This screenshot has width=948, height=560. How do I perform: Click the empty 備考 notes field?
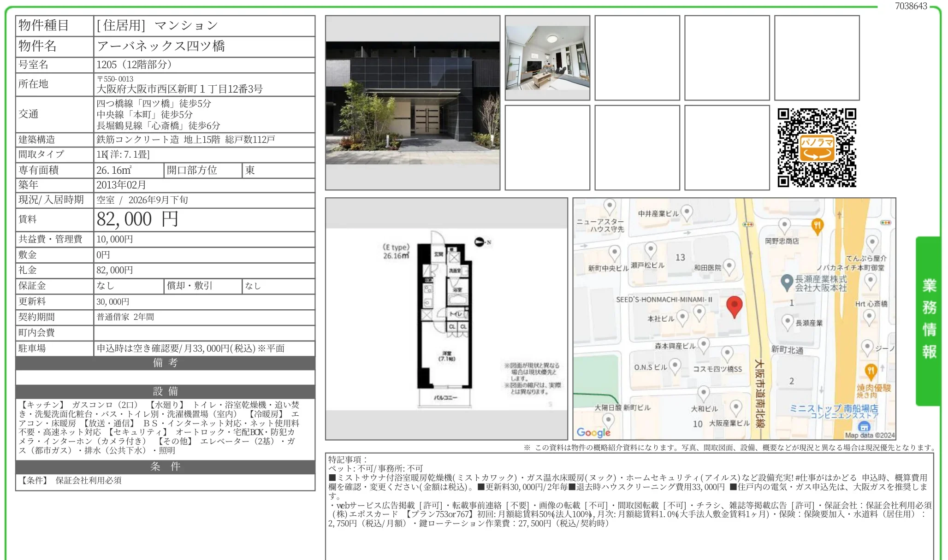[x=166, y=377]
